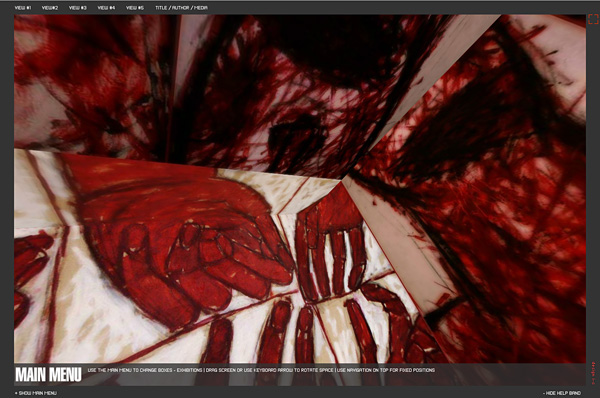Show the main menu
600x398 pixels.
36,393
